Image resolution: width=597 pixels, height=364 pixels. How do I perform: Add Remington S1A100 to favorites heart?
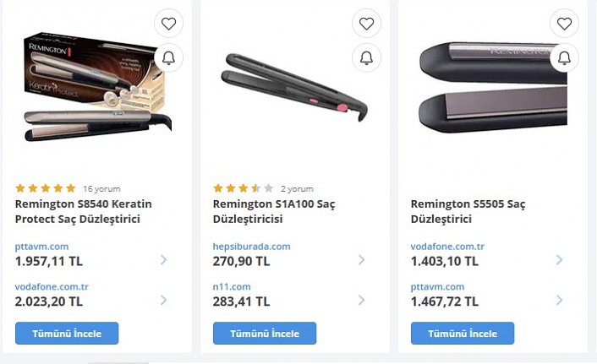pos(366,24)
